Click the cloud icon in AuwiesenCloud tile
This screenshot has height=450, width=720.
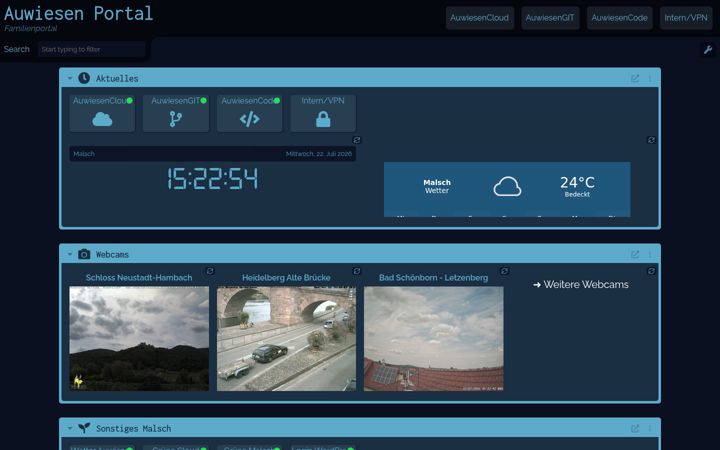(x=102, y=119)
